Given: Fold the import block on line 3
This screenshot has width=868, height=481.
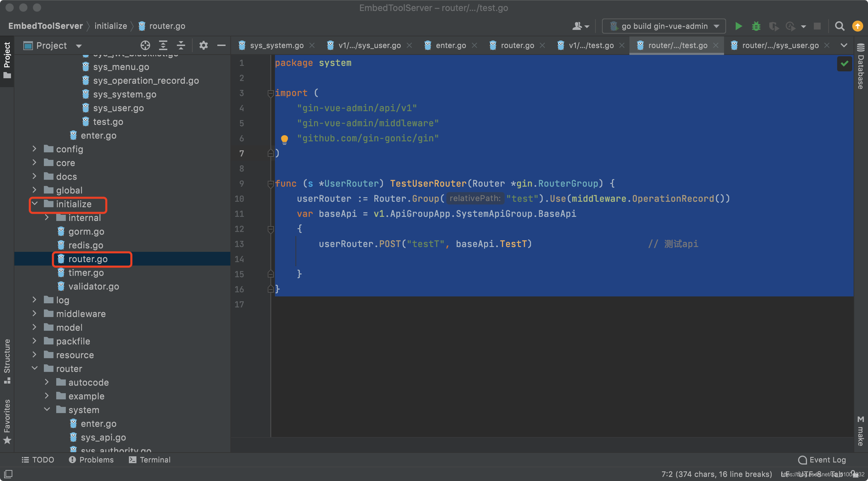Looking at the screenshot, I should point(270,93).
